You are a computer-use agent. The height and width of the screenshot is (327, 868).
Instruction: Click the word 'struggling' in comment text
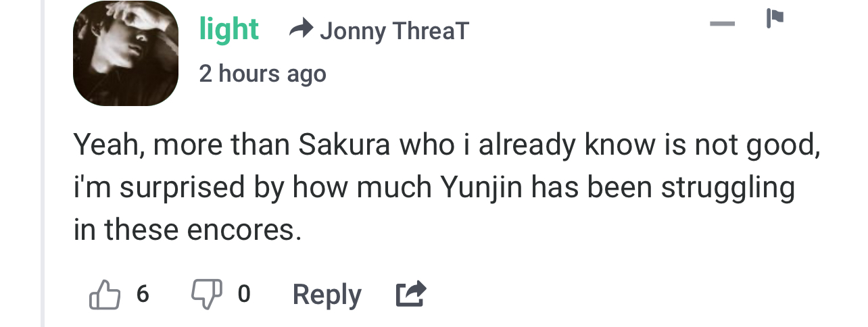[727, 188]
